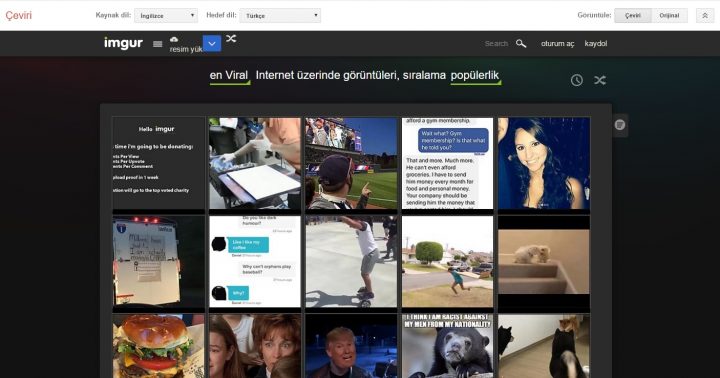Viewport: 720px width, 378px height.
Task: Click into the Search field
Action: tap(496, 44)
